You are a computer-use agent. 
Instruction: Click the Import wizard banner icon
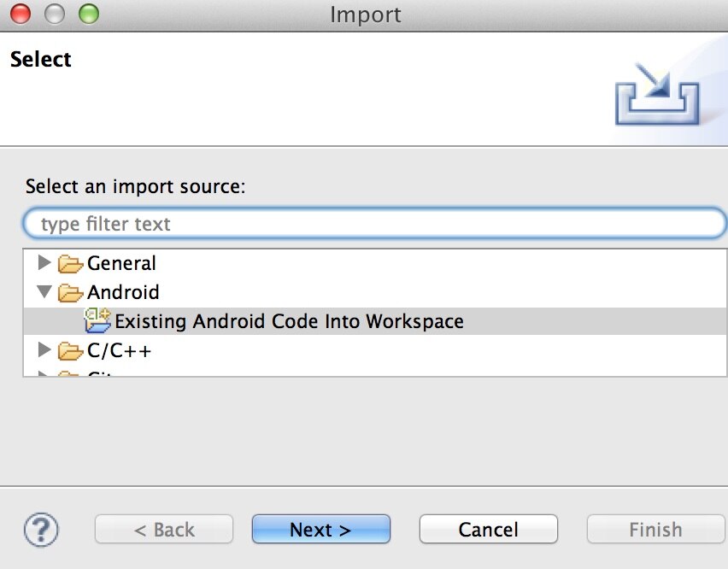(x=656, y=92)
